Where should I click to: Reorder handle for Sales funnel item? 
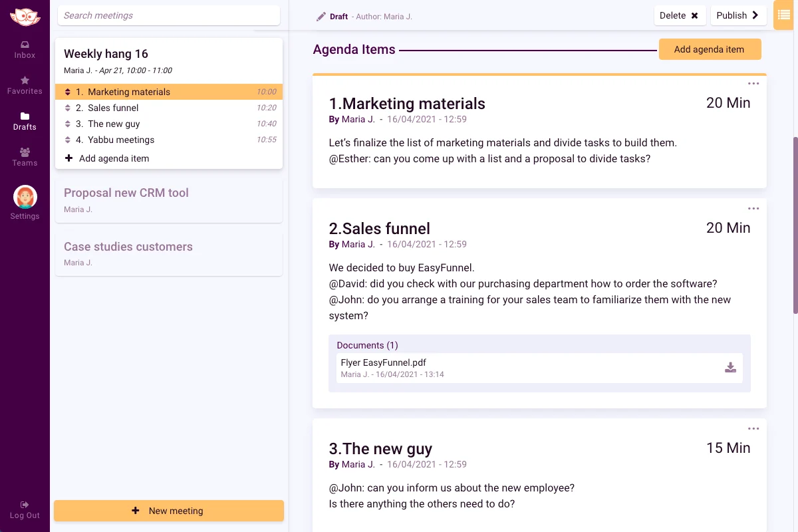pyautogui.click(x=67, y=108)
